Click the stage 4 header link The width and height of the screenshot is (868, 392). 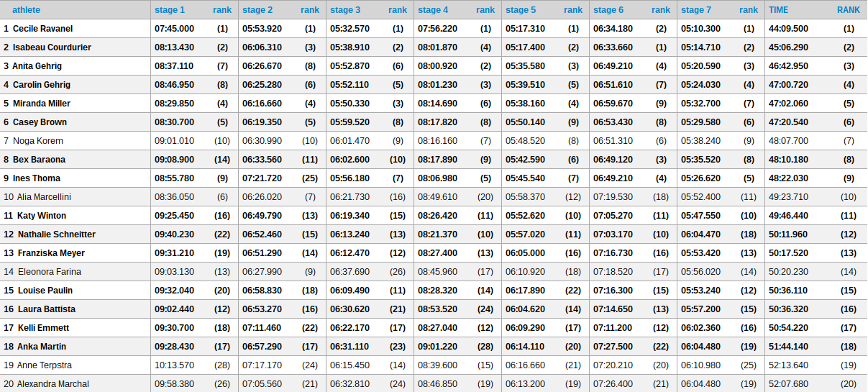coord(433,10)
